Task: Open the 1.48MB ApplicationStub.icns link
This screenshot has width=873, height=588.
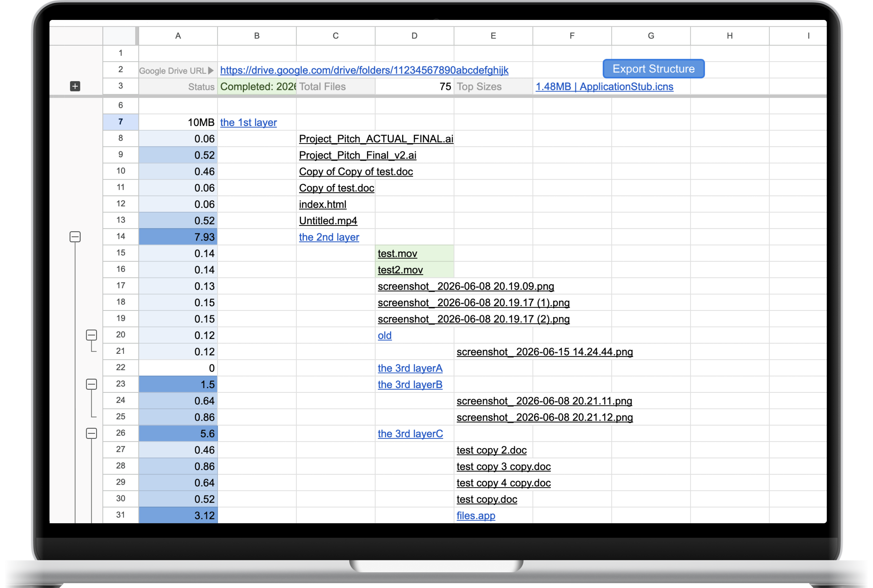Action: 604,87
